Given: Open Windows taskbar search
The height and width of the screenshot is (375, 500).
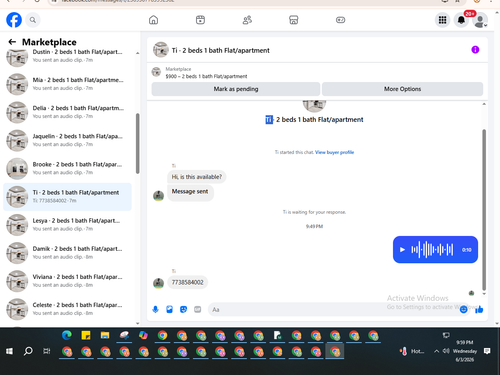Looking at the screenshot, I should pyautogui.click(x=28, y=351).
